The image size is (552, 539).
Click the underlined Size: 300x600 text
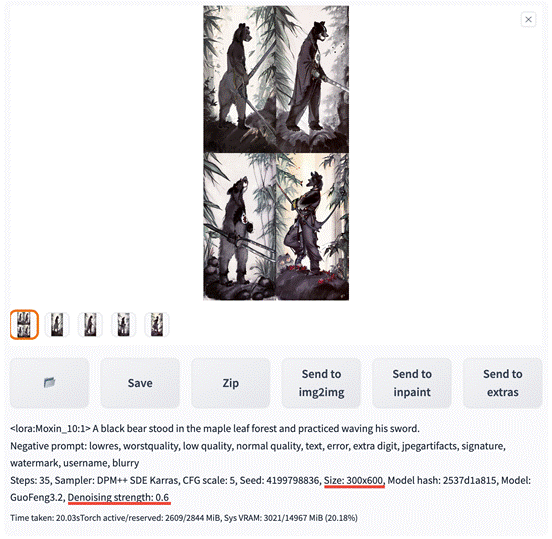[353, 480]
